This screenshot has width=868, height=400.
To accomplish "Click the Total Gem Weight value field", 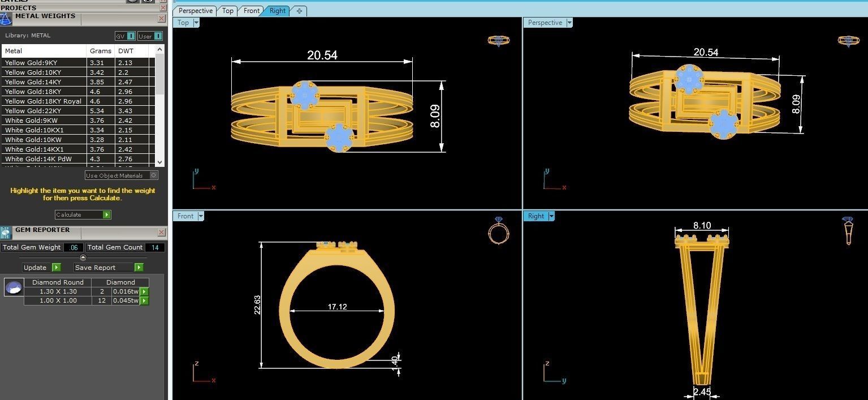I will coord(74,247).
